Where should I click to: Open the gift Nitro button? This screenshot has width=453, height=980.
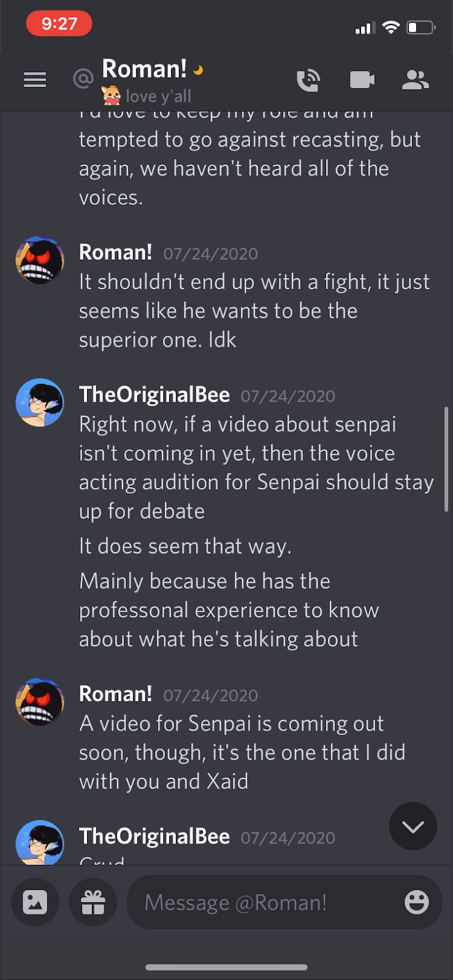point(93,902)
